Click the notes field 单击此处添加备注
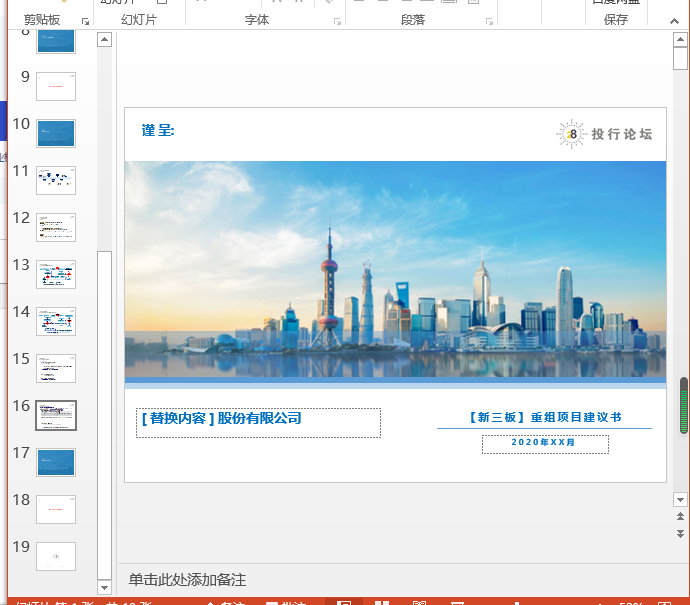690x605 pixels. click(x=187, y=580)
